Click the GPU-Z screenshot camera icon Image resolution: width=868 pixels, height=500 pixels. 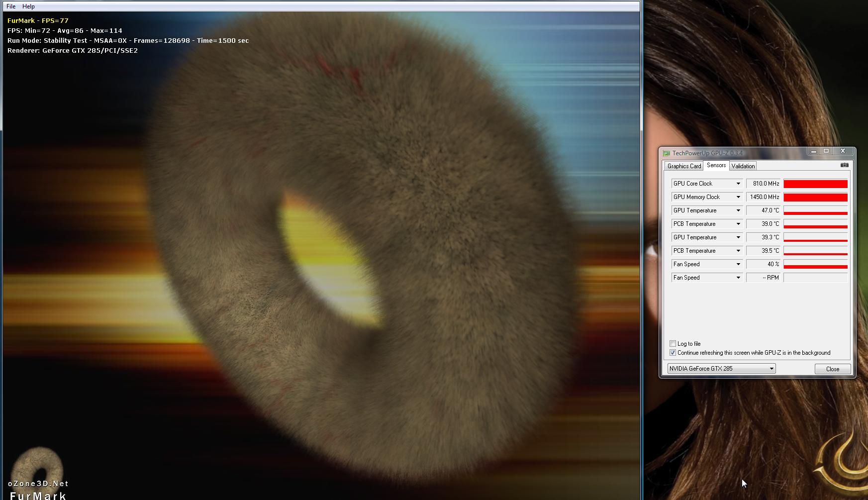point(844,165)
